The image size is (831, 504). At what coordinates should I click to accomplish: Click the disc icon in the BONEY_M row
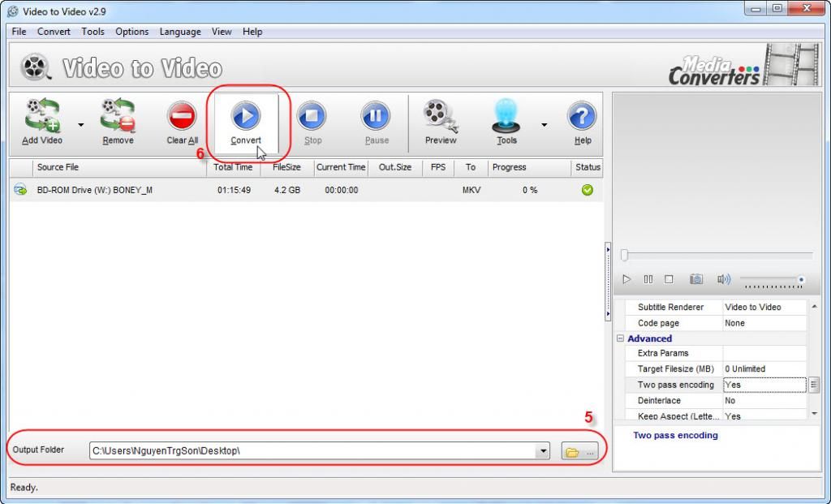click(x=20, y=189)
